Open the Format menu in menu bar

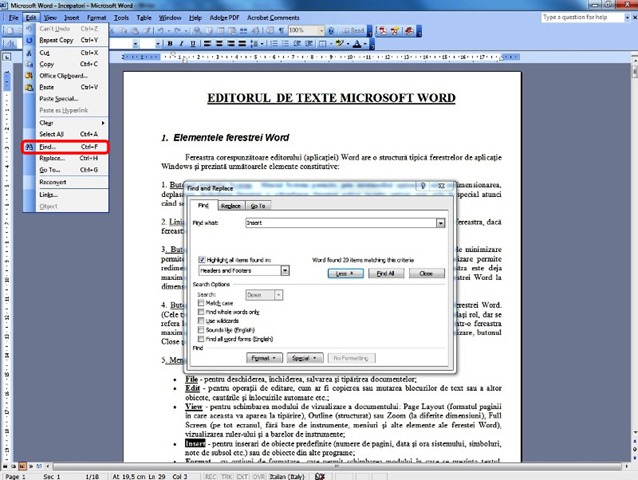96,17
